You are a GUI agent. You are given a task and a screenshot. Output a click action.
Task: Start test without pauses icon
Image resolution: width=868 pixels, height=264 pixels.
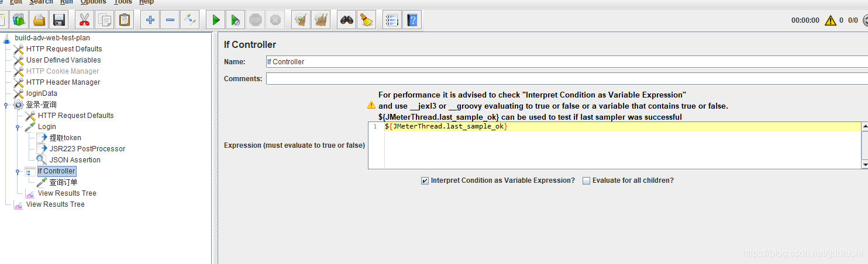(236, 20)
